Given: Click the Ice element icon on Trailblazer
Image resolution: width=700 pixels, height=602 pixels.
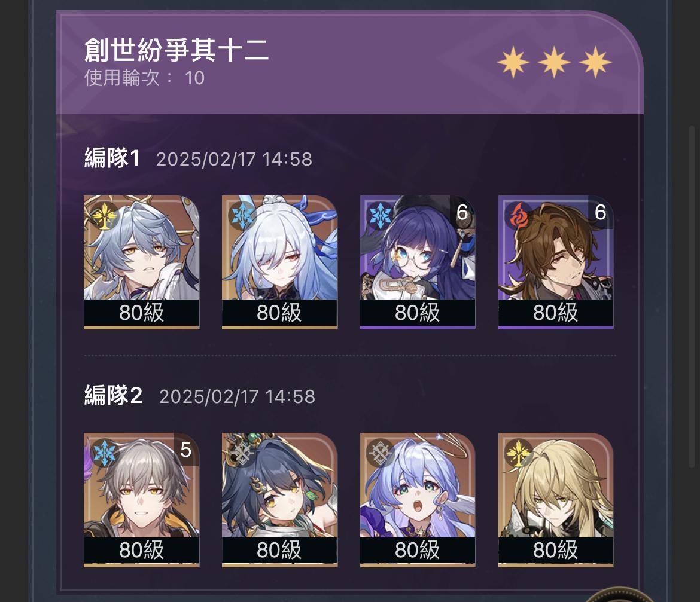Looking at the screenshot, I should coord(104,453).
